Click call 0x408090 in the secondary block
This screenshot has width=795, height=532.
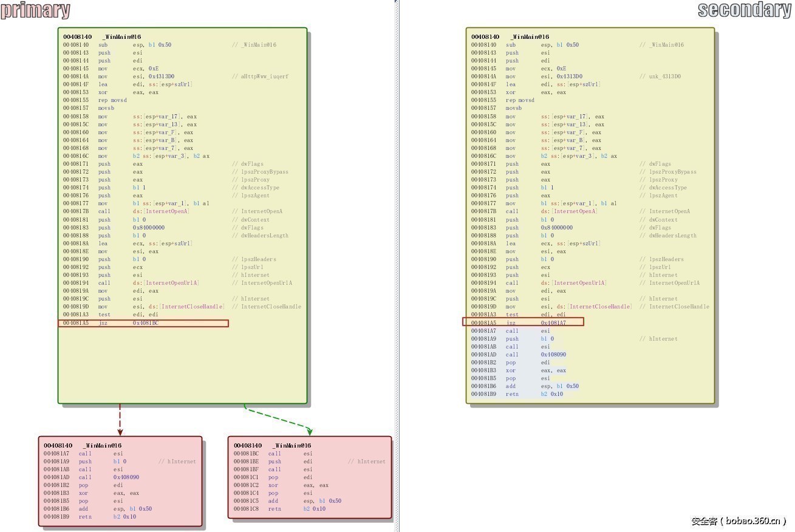(553, 354)
